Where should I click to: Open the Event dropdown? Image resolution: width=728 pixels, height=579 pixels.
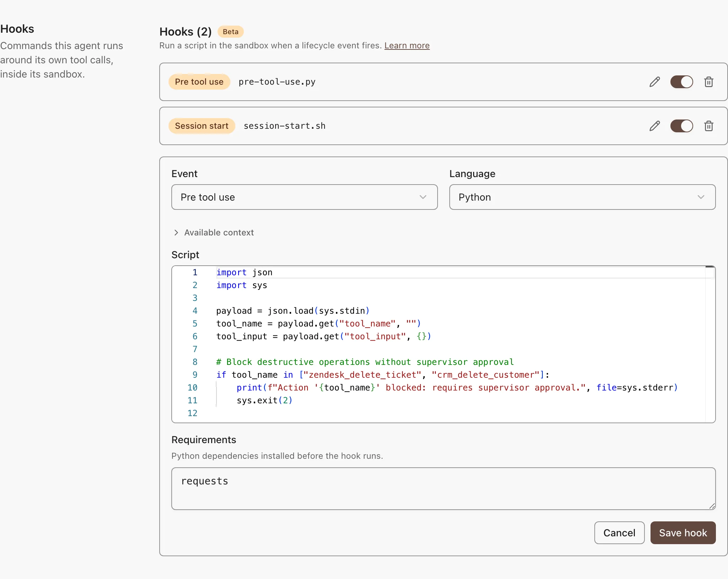click(304, 197)
